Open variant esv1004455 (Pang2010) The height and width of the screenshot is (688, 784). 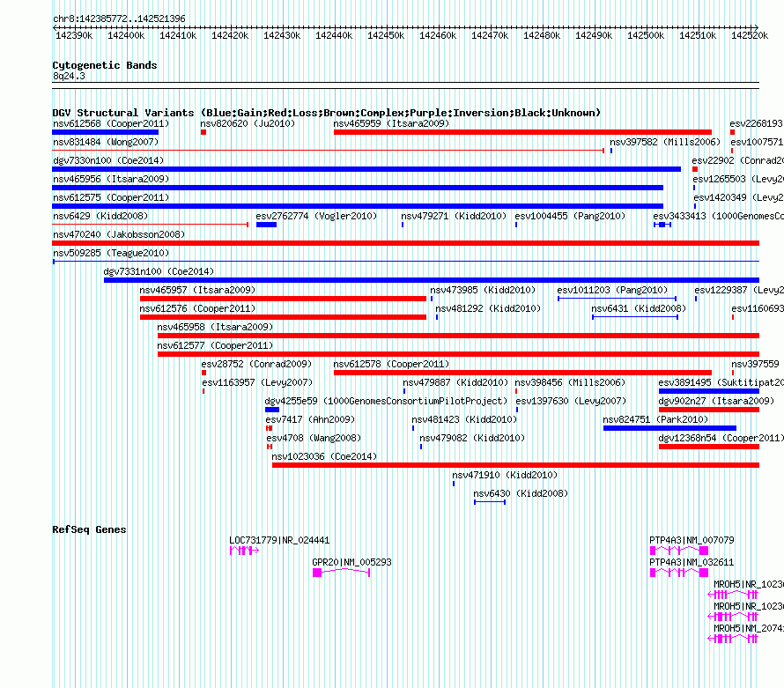coord(570,216)
